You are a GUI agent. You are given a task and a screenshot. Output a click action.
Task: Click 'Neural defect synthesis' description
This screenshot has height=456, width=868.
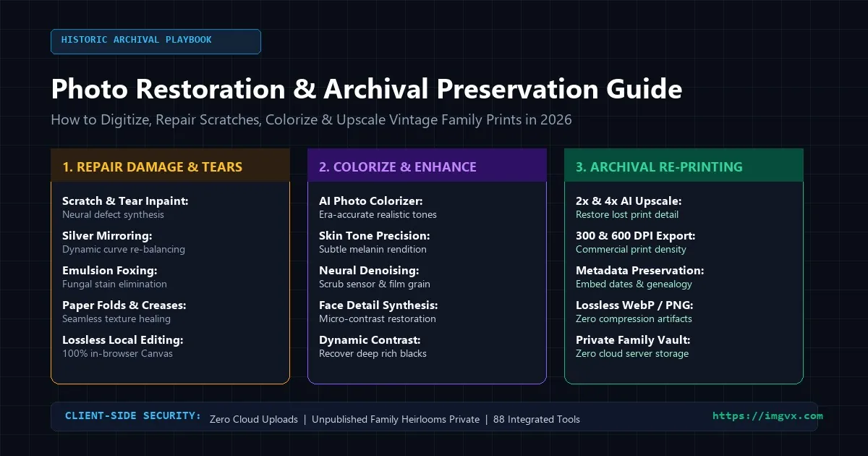click(113, 215)
